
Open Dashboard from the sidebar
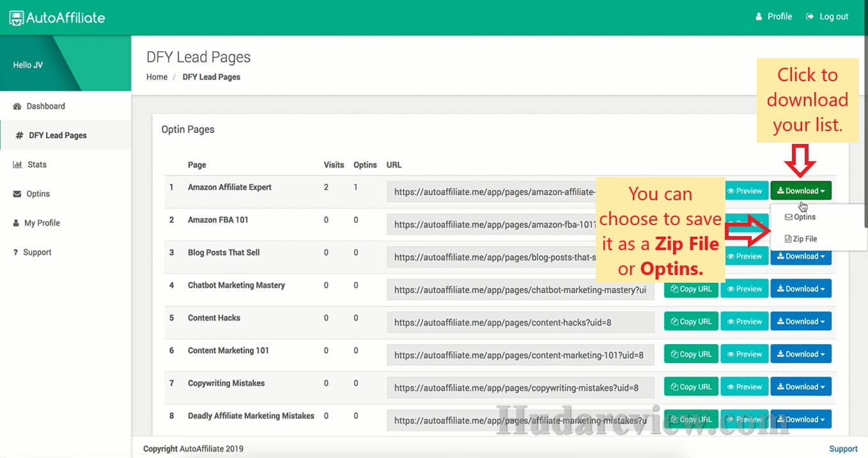[45, 106]
